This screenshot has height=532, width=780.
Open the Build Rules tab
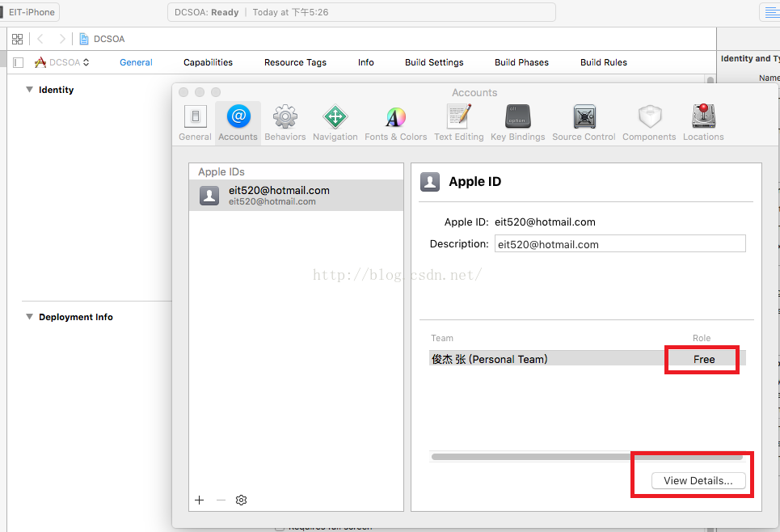tap(604, 62)
